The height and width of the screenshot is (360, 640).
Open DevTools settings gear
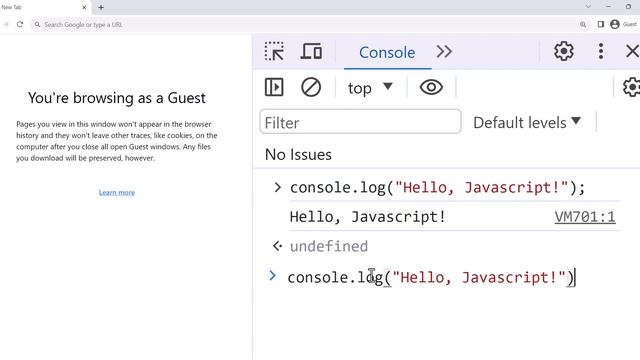(x=564, y=51)
